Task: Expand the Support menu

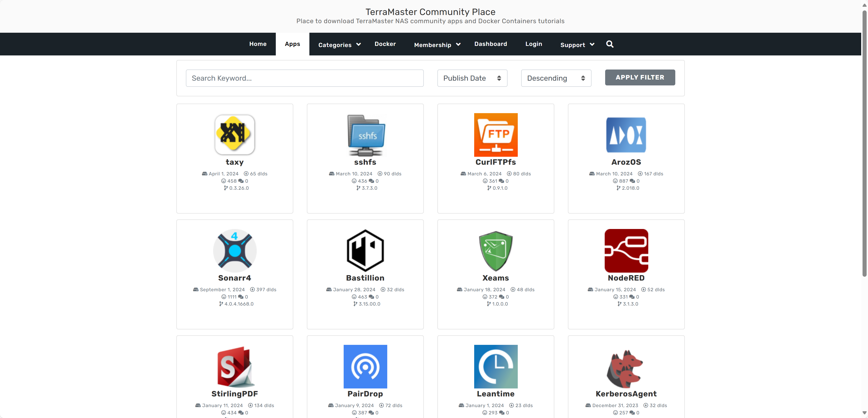Action: [x=577, y=45]
